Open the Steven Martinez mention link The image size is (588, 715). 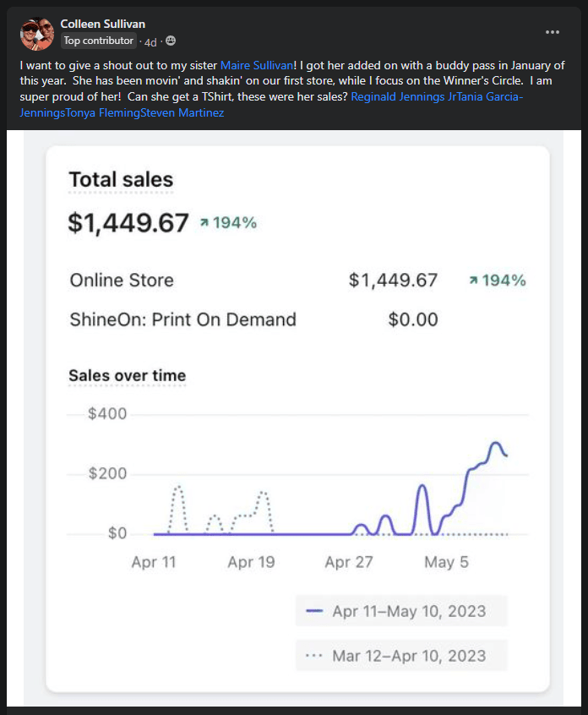182,112
